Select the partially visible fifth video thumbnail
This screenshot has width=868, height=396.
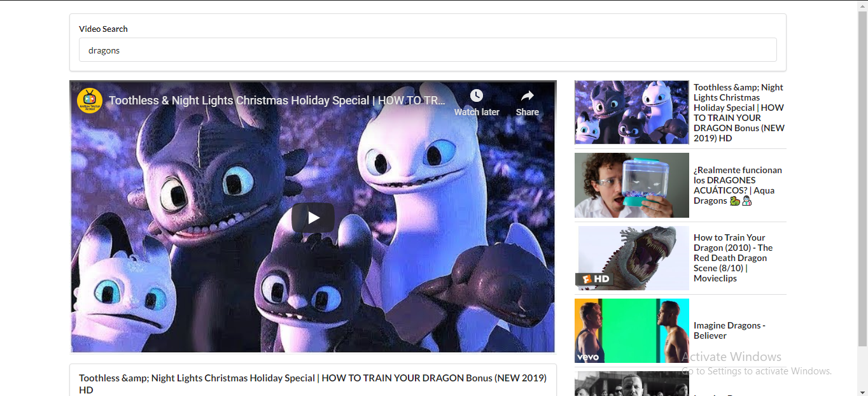[x=631, y=384]
